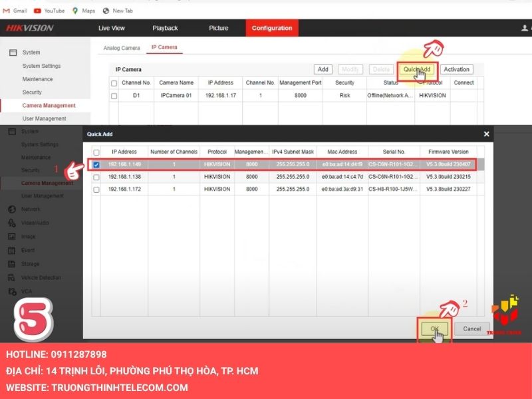
Task: Close the Quick Add dialog
Action: 486,134
